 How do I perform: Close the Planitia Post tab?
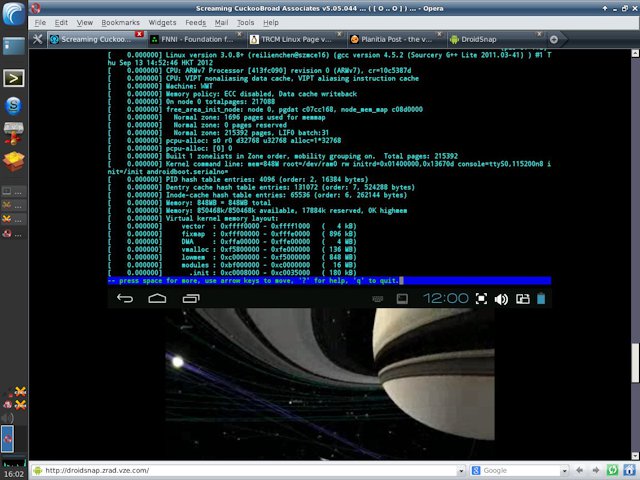[x=439, y=34]
